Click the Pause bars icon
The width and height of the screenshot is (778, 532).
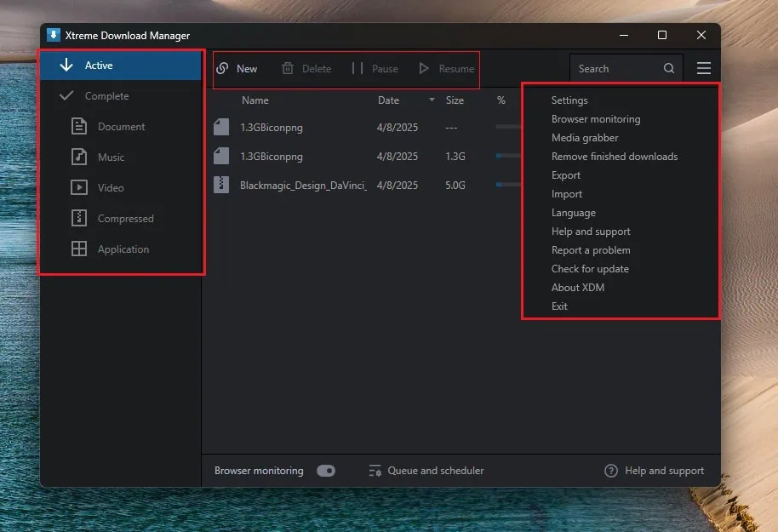pyautogui.click(x=358, y=68)
